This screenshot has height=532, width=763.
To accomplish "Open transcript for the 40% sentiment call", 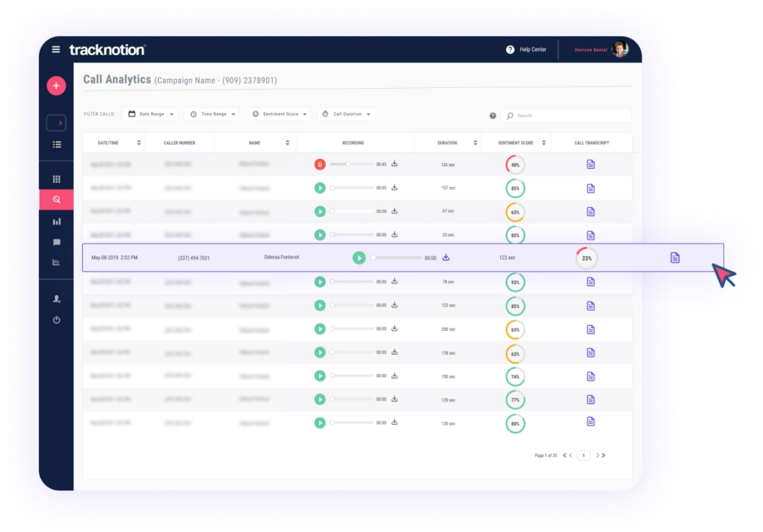I will 591,165.
